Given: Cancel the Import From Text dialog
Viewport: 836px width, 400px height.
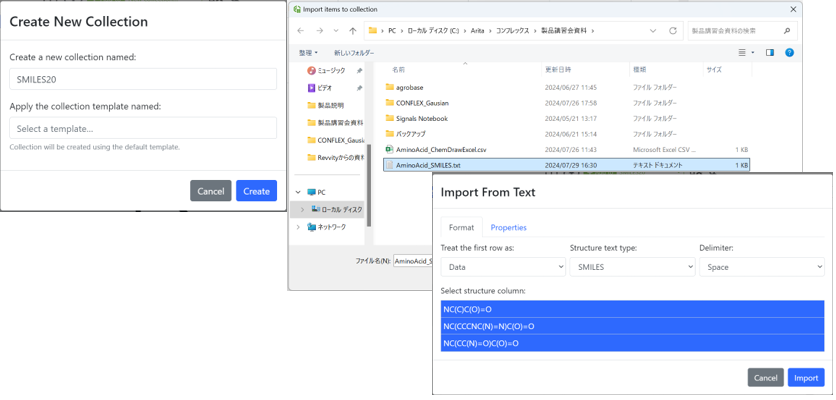Looking at the screenshot, I should (765, 377).
